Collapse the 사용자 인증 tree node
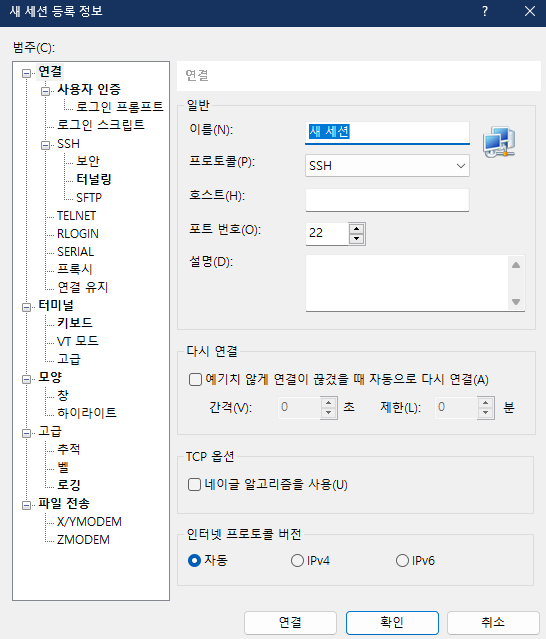This screenshot has height=639, width=546. click(45, 91)
